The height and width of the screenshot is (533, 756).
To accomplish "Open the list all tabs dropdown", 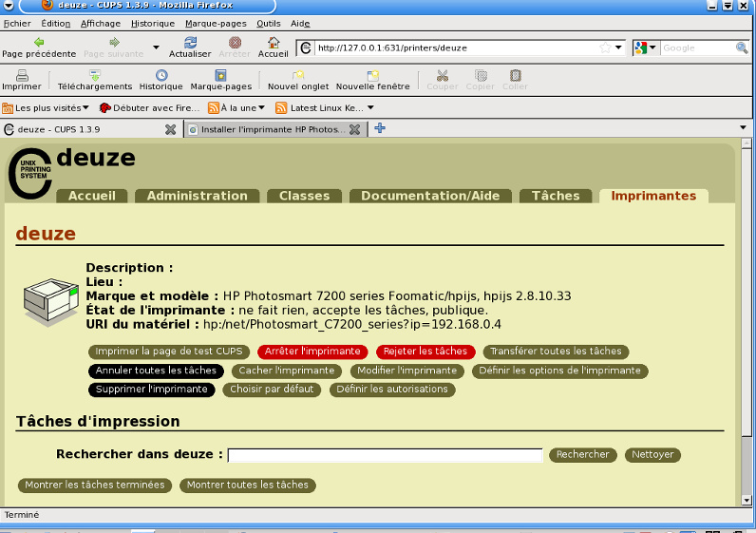I will (743, 128).
